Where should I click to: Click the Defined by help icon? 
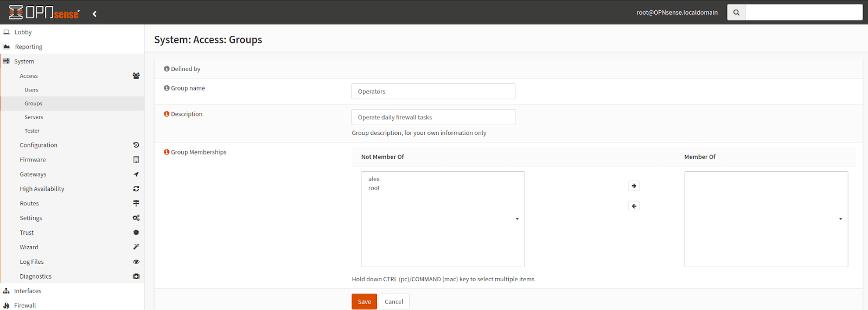tap(167, 69)
